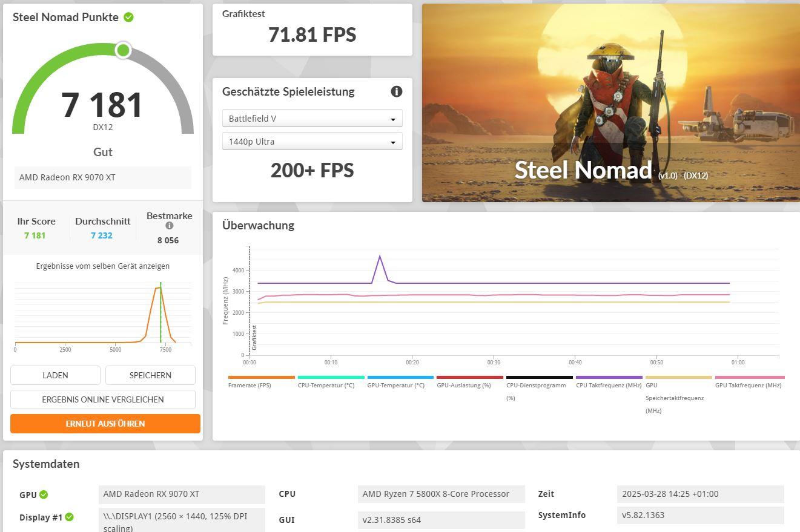Screen dimensions: 800x532
Task: Click the 7 181 DX12 score number
Action: click(102, 105)
